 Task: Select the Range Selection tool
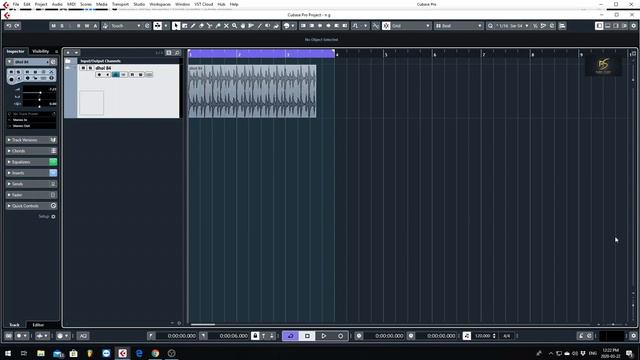[184, 26]
